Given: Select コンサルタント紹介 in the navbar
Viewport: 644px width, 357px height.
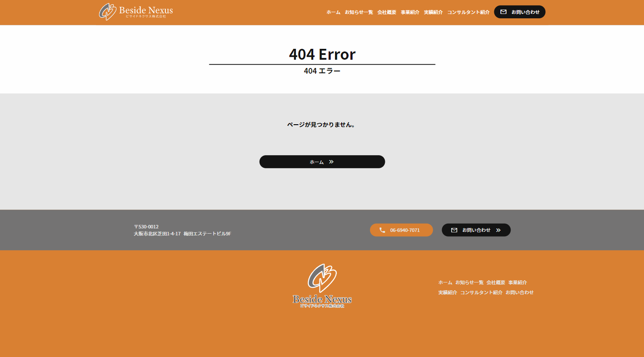Looking at the screenshot, I should coord(468,12).
